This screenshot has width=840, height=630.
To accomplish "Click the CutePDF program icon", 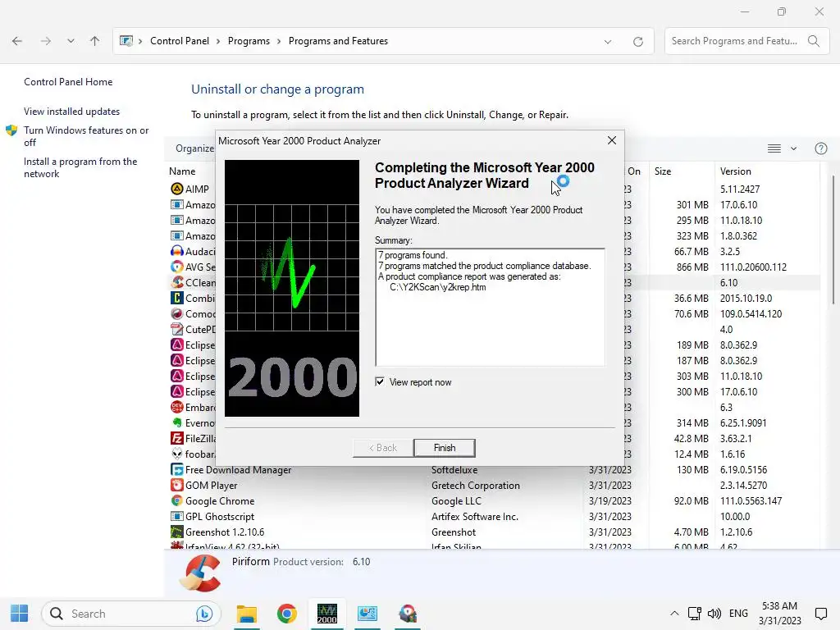I will pos(177,329).
